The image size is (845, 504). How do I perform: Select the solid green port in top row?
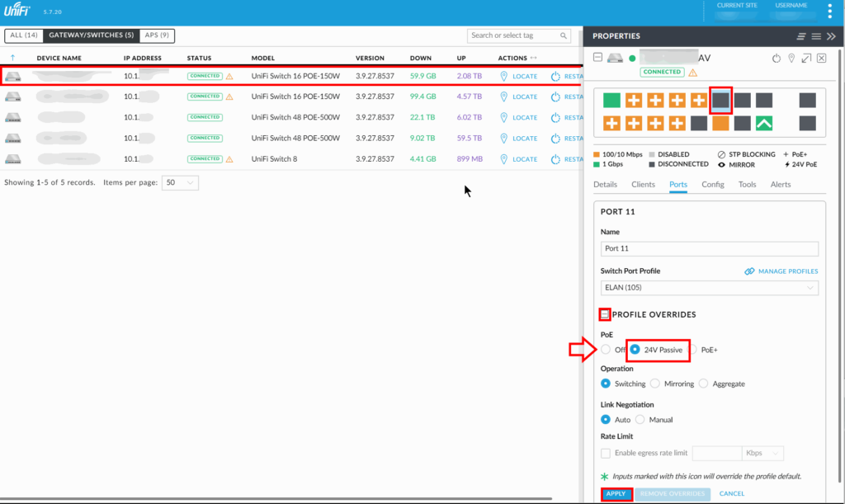click(611, 100)
